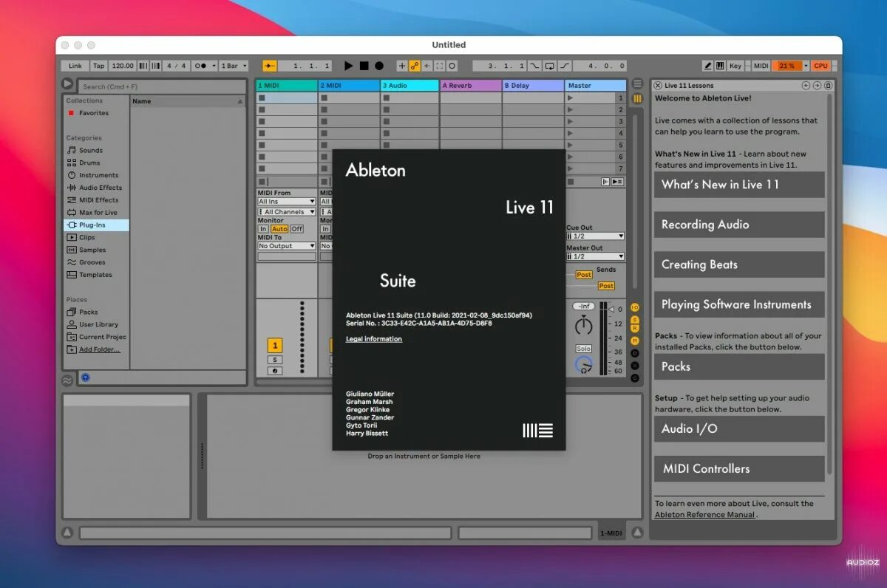Image resolution: width=887 pixels, height=588 pixels.
Task: Click the MIDI Arrangement Overdub plus icon
Action: [x=401, y=66]
